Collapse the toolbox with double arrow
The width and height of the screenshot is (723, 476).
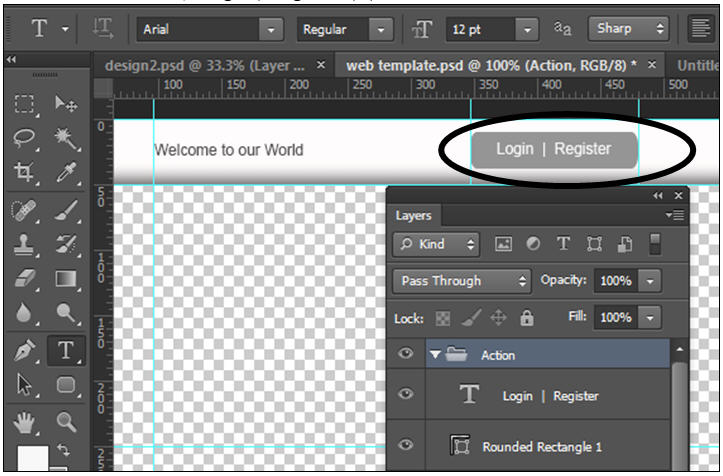pyautogui.click(x=11, y=59)
